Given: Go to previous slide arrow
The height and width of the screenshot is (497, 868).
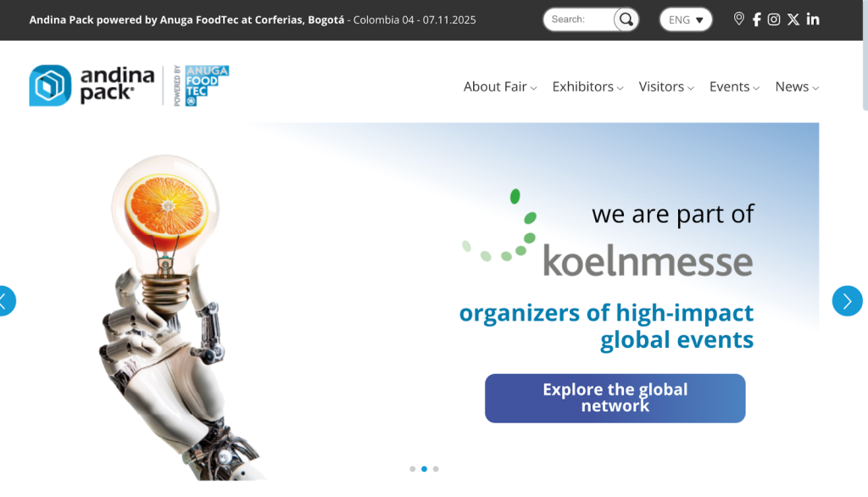Looking at the screenshot, I should pos(5,301).
